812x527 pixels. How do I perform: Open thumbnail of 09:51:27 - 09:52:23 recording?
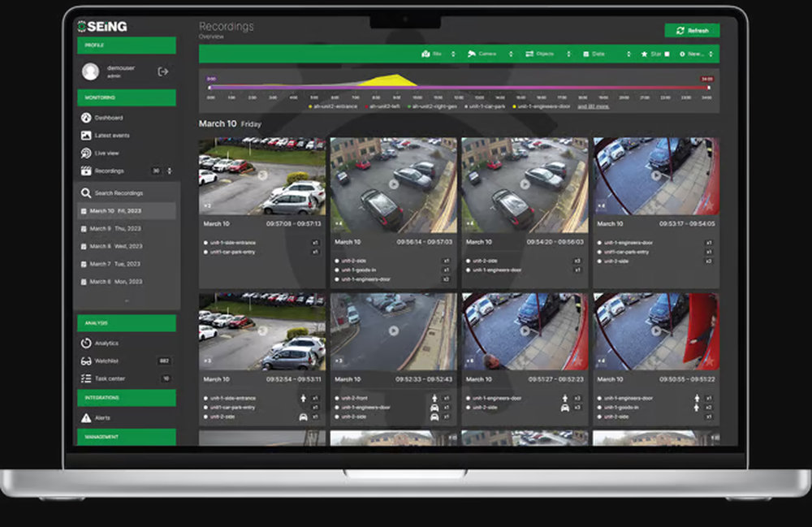tap(525, 332)
